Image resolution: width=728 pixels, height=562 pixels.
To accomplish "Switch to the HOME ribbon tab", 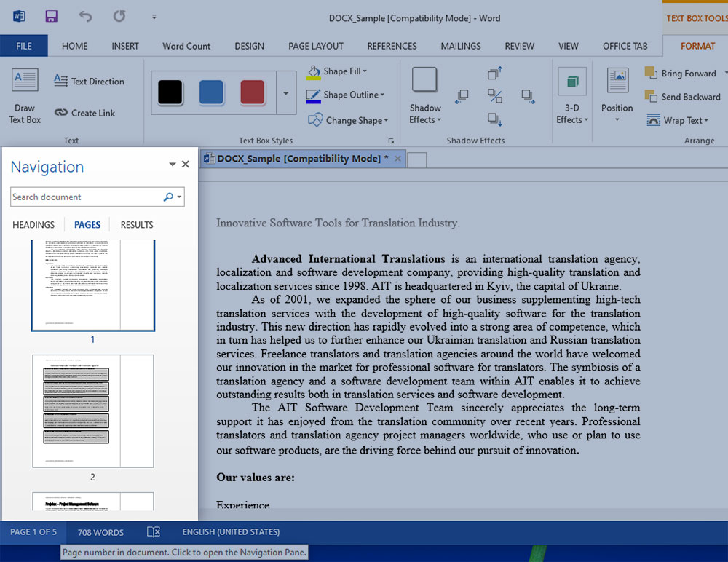I will coord(75,46).
